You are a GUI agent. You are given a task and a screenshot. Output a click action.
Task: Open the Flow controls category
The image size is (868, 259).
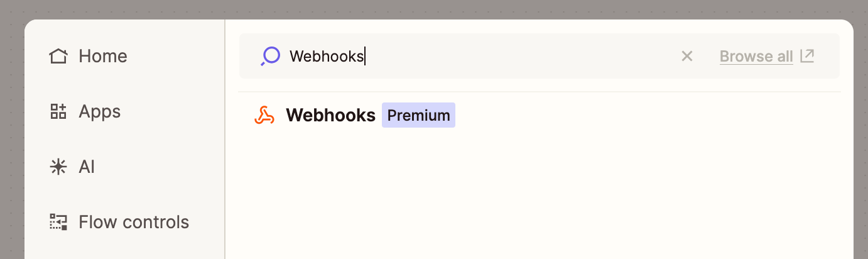[x=133, y=223]
